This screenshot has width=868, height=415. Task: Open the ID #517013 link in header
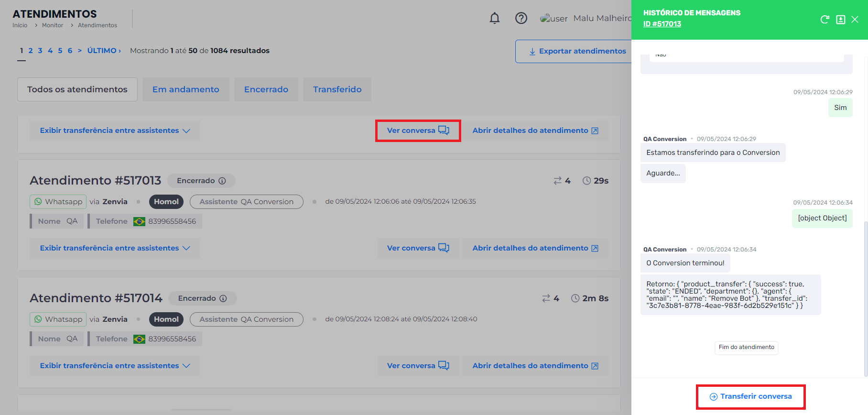click(662, 24)
